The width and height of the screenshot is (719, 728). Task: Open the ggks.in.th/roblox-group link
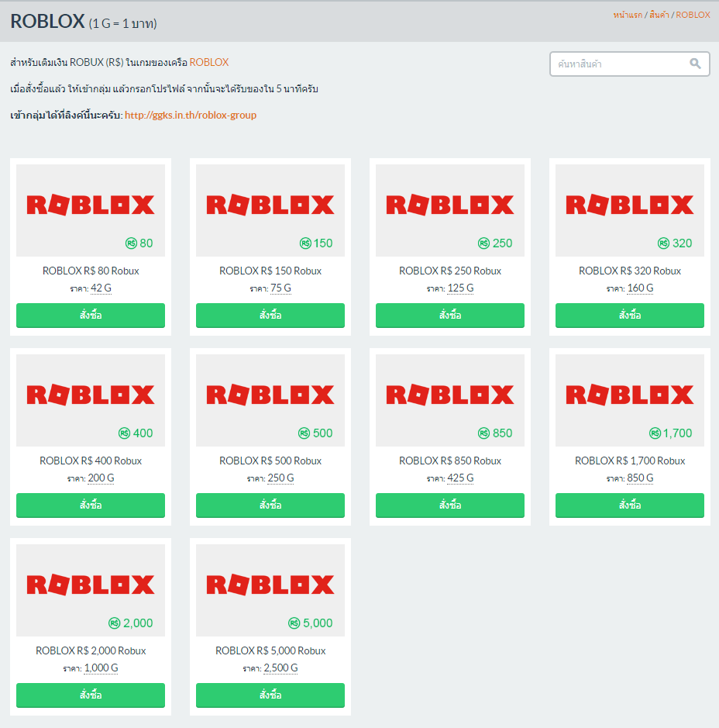(190, 116)
